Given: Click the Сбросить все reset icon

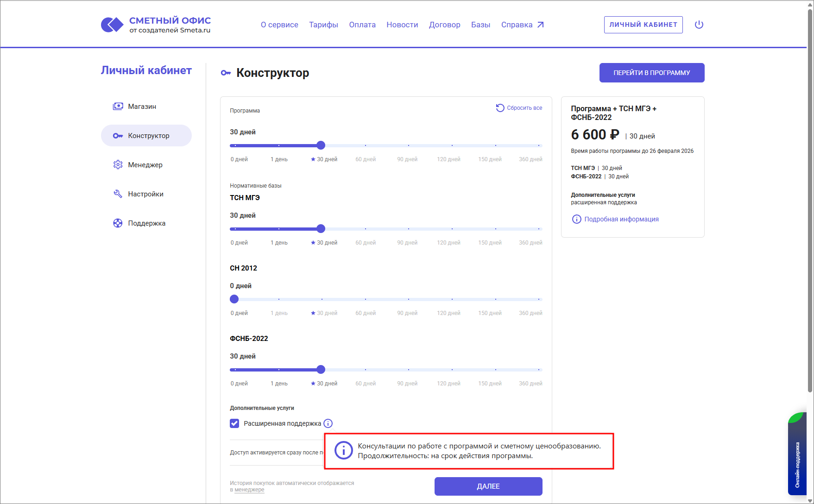Looking at the screenshot, I should click(500, 108).
